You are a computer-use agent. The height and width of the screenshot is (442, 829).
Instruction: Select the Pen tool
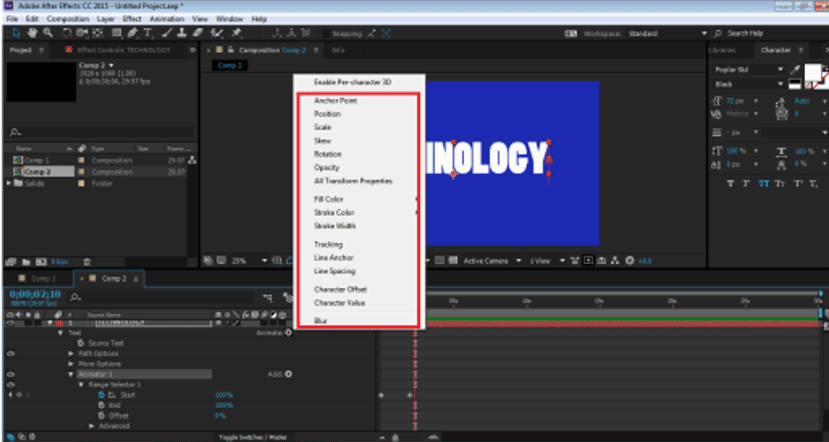tap(132, 33)
